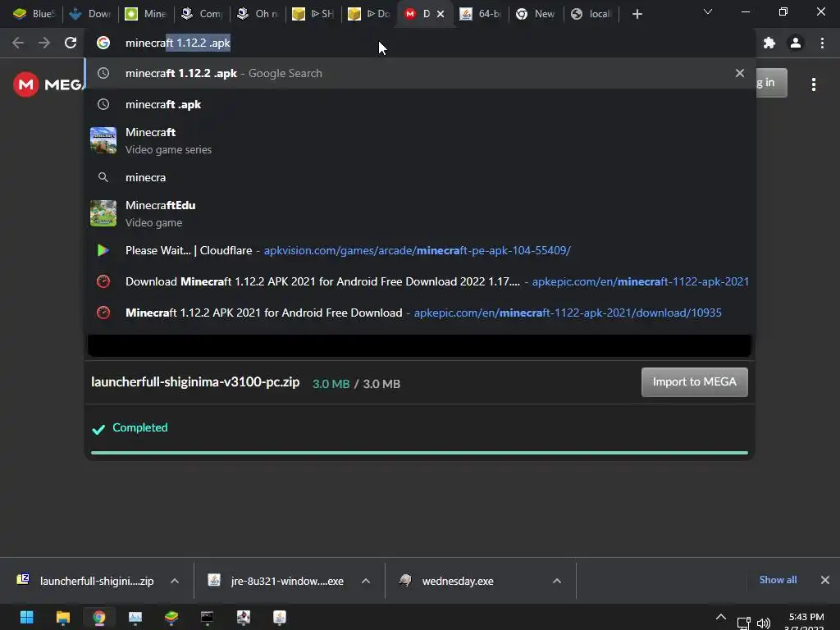
Task: Expand options for launcherfull-shigini zip download
Action: (x=175, y=581)
